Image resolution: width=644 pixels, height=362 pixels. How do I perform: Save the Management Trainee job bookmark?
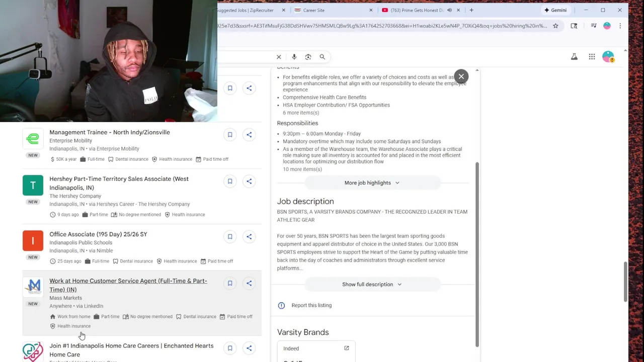coord(230,135)
